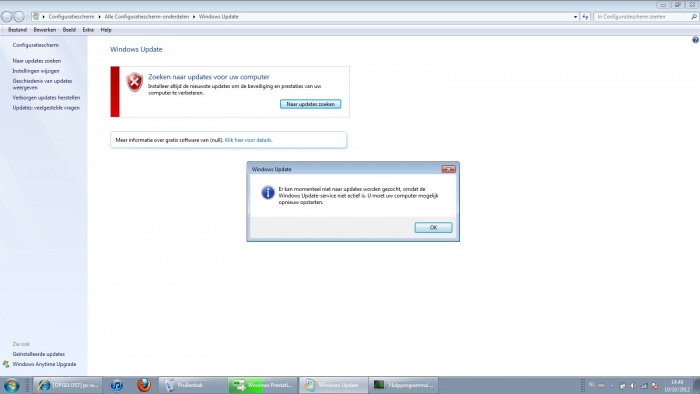
Task: Click the refresh button beside address bar
Action: click(585, 17)
